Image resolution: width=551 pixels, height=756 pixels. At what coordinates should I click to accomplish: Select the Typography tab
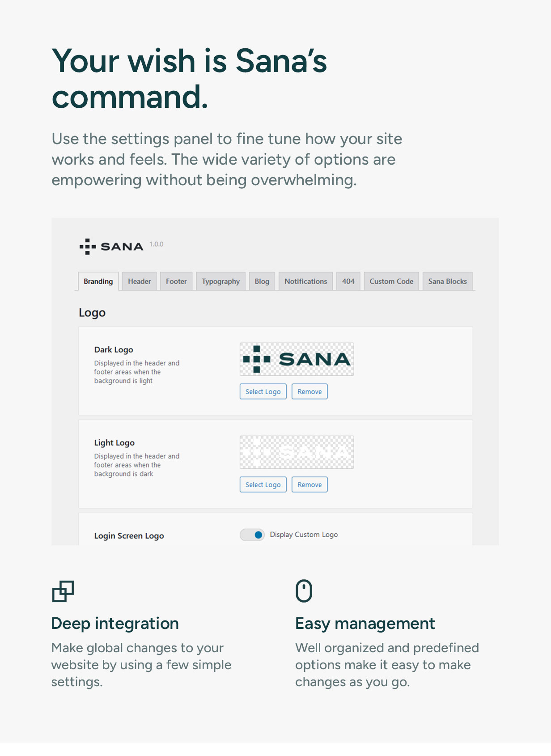click(220, 281)
